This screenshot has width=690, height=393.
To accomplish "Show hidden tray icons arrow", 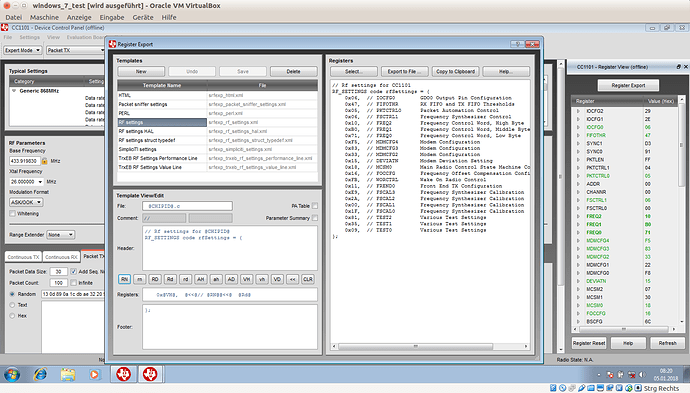I will coord(599,375).
